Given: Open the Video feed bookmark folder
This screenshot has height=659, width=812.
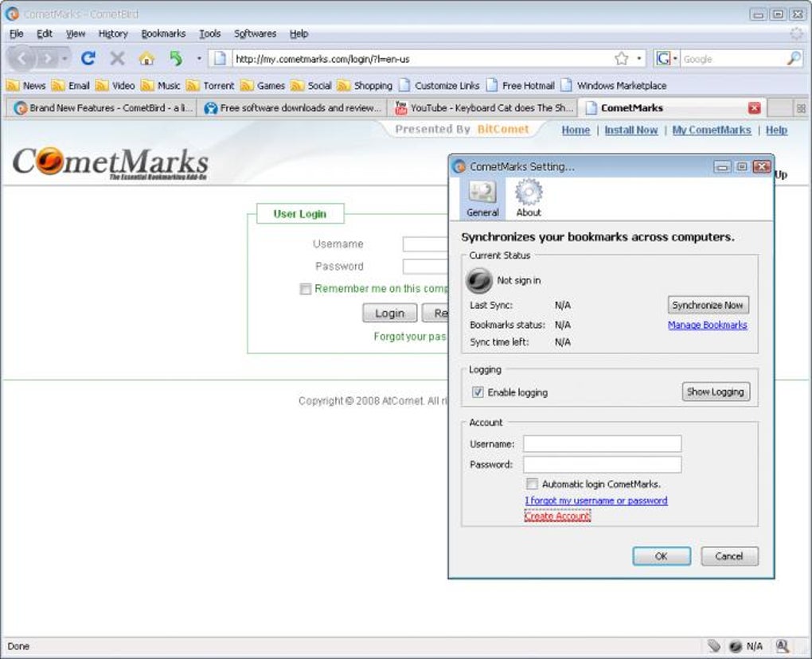Looking at the screenshot, I should click(x=115, y=85).
